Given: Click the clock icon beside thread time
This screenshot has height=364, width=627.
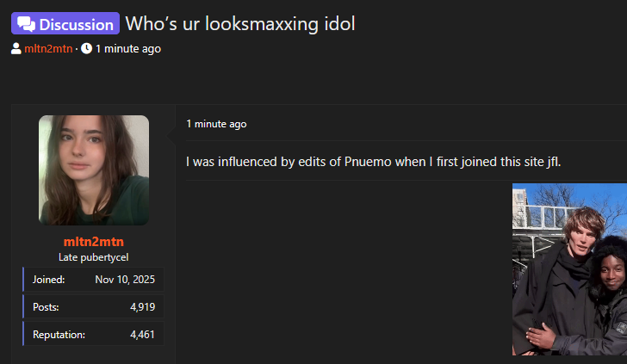Looking at the screenshot, I should [x=86, y=49].
